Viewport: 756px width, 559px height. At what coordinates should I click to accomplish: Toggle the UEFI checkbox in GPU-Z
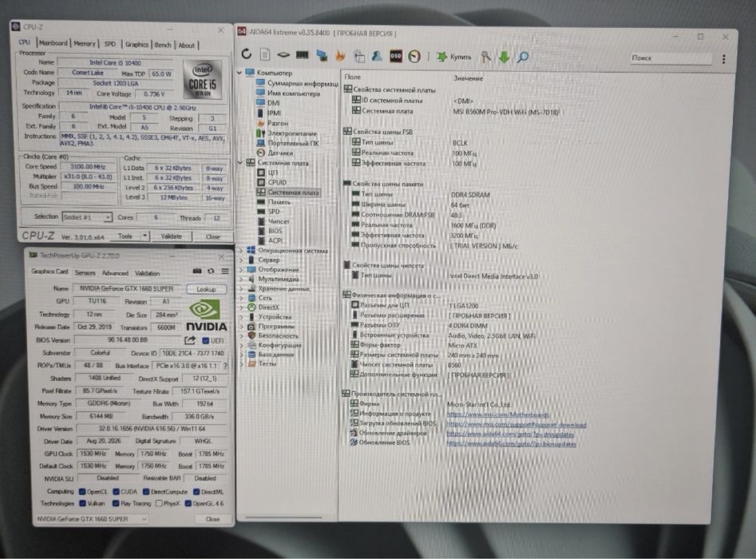click(206, 340)
